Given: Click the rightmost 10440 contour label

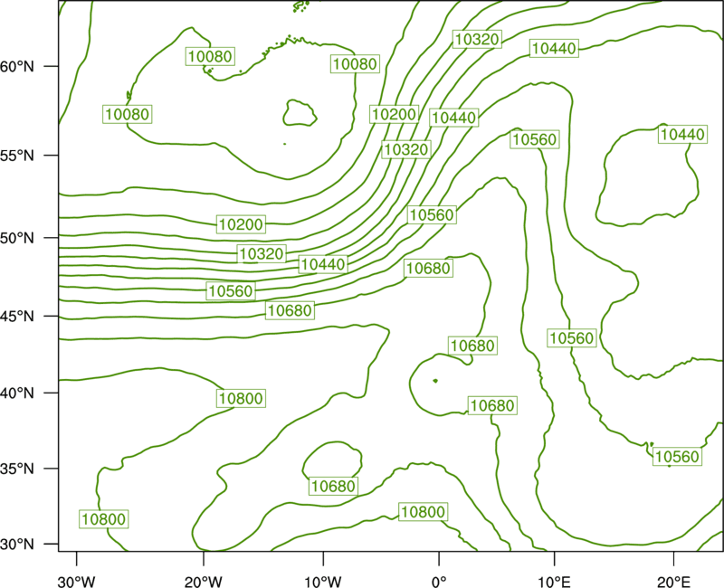Looking at the screenshot, I should (x=682, y=134).
